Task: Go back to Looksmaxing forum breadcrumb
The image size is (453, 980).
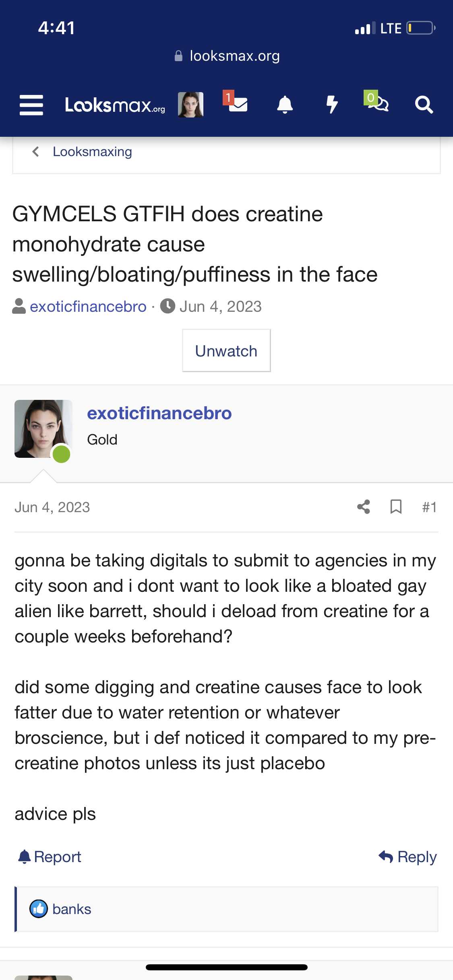Action: pyautogui.click(x=92, y=152)
